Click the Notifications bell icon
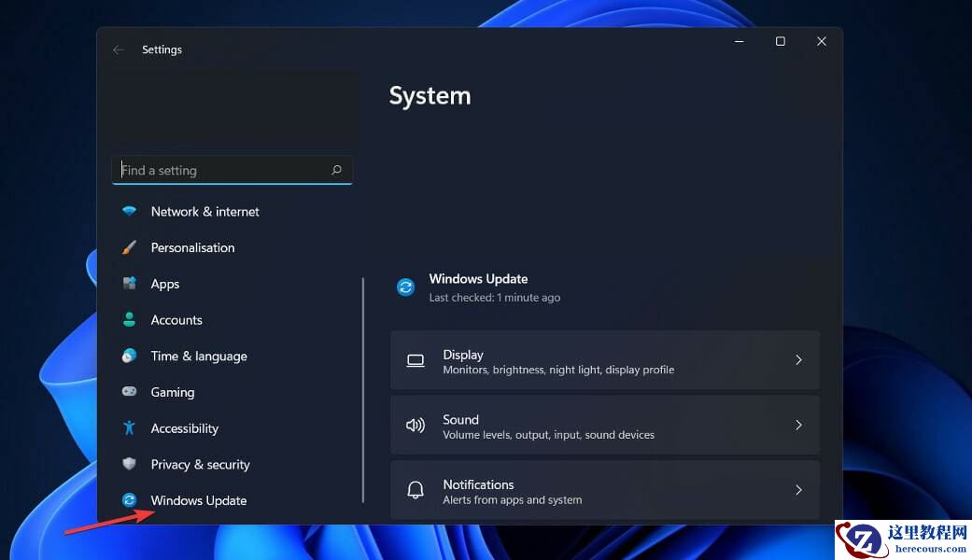 click(x=416, y=490)
